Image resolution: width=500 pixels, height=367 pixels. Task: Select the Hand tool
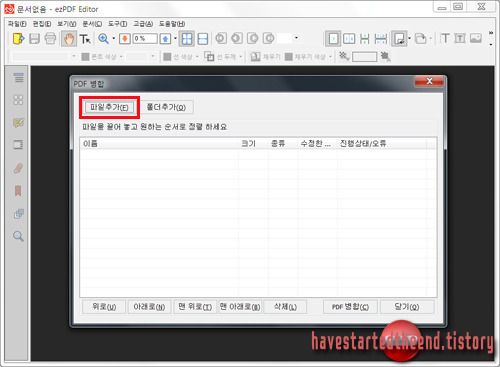tap(69, 39)
